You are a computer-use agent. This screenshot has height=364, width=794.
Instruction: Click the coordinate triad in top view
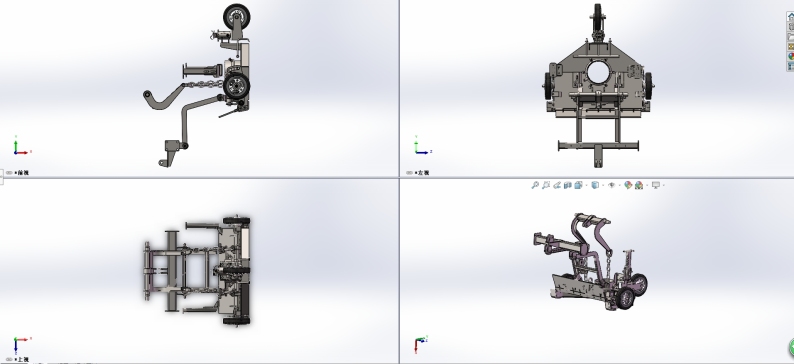pyautogui.click(x=21, y=344)
